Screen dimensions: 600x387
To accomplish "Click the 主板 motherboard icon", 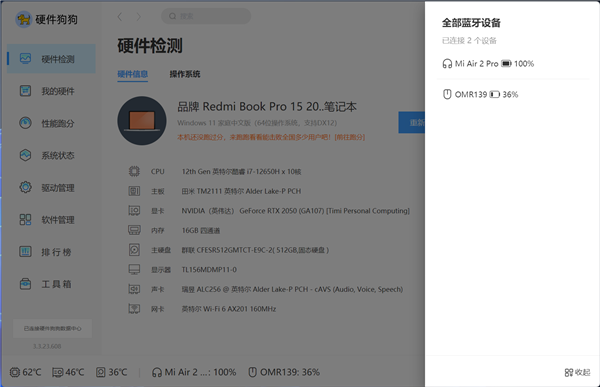I will 134,191.
